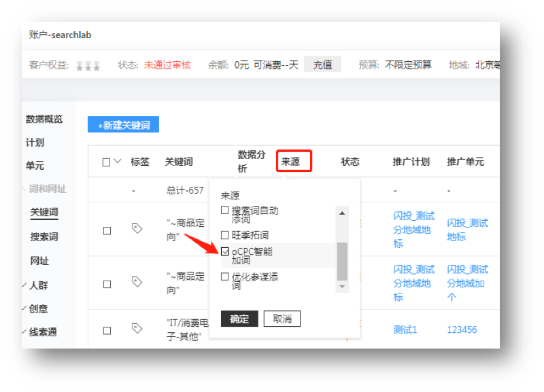Image resolution: width=544 pixels, height=392 pixels.
Task: Cancel the filter with 取消 button
Action: click(282, 319)
